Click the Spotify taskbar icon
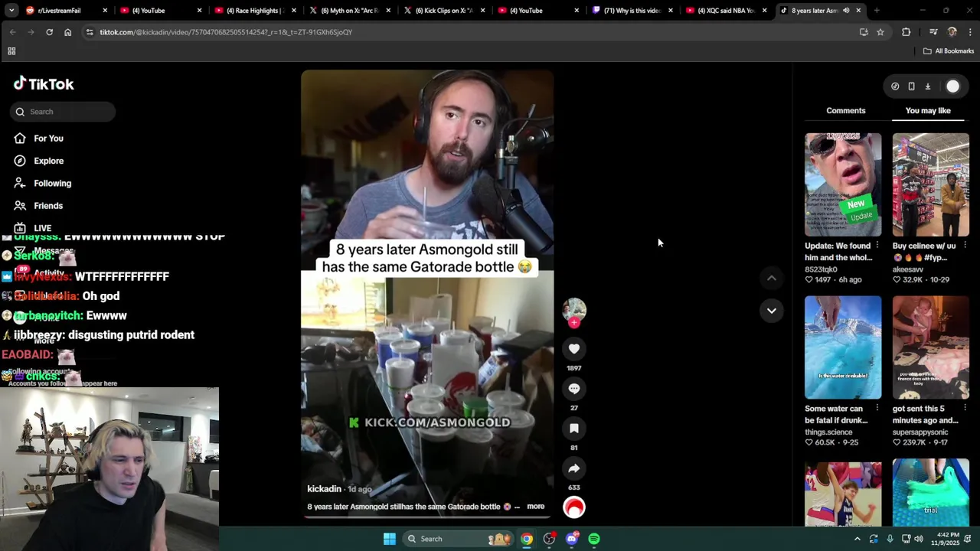 (x=594, y=539)
